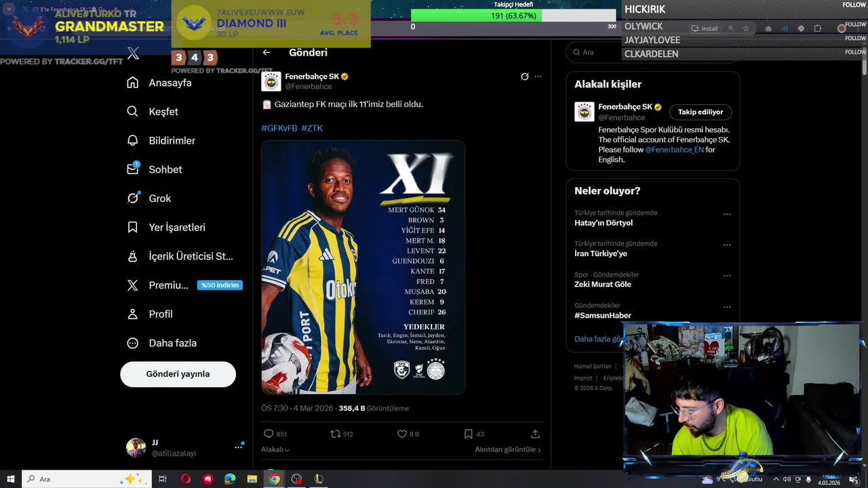Click the Windows Start button
This screenshot has width=868, height=488.
pos(10,479)
